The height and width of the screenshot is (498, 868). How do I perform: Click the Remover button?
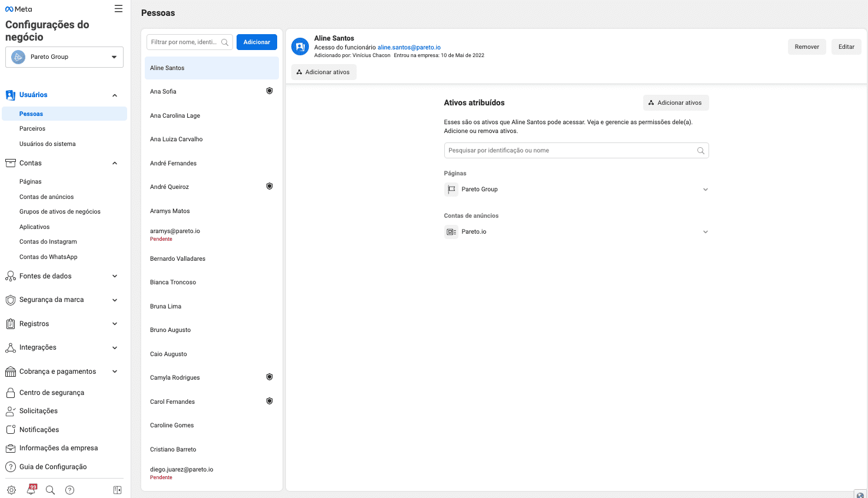click(x=806, y=47)
